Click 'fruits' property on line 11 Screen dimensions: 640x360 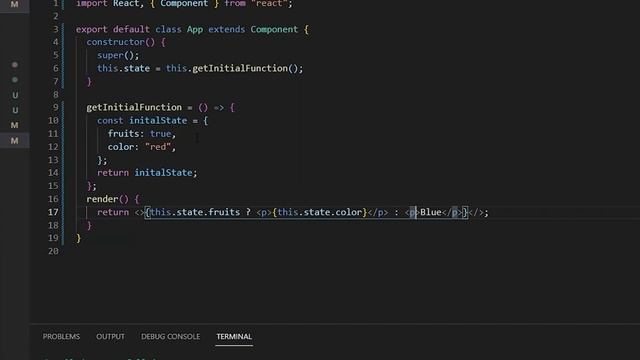coord(123,133)
